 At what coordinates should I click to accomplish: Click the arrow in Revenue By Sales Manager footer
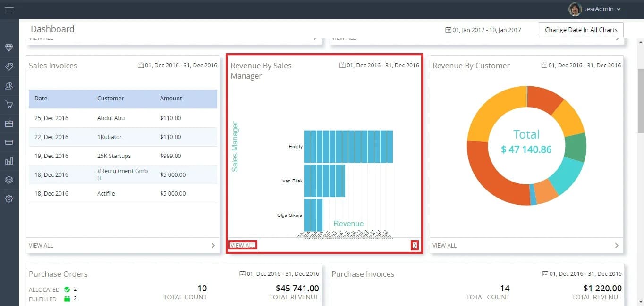(415, 245)
